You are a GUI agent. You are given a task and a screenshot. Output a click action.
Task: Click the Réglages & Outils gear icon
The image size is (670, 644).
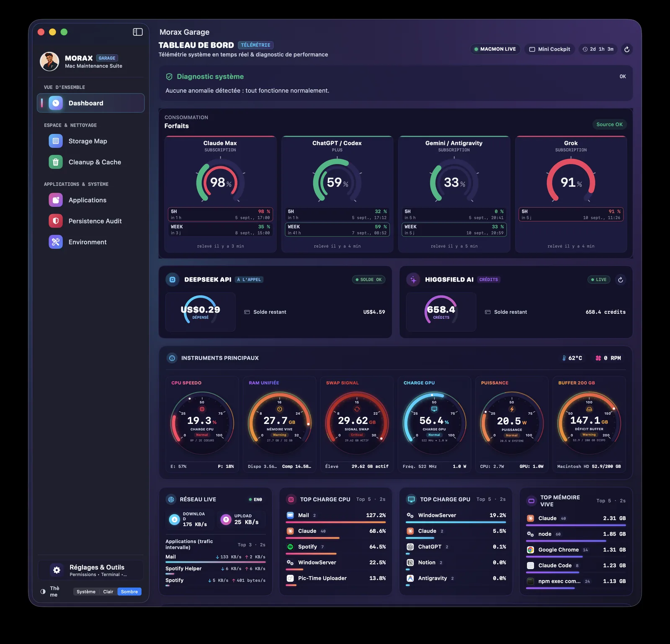57,570
